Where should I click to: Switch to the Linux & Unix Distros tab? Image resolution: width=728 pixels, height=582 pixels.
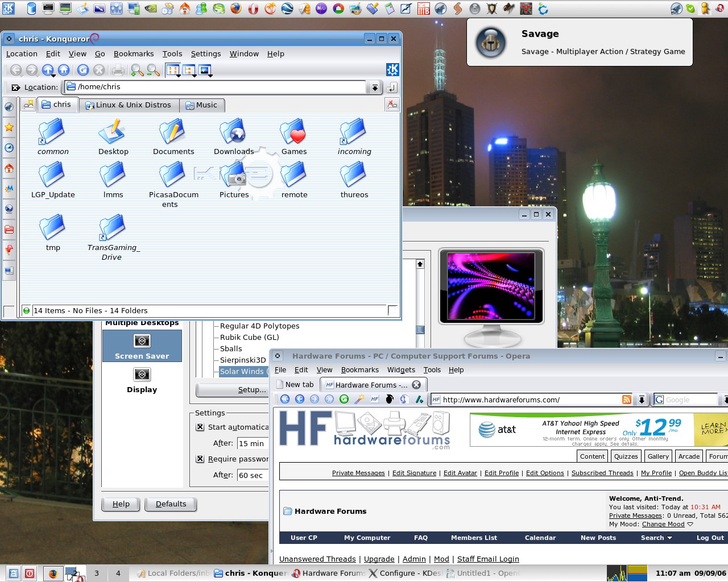(x=129, y=105)
